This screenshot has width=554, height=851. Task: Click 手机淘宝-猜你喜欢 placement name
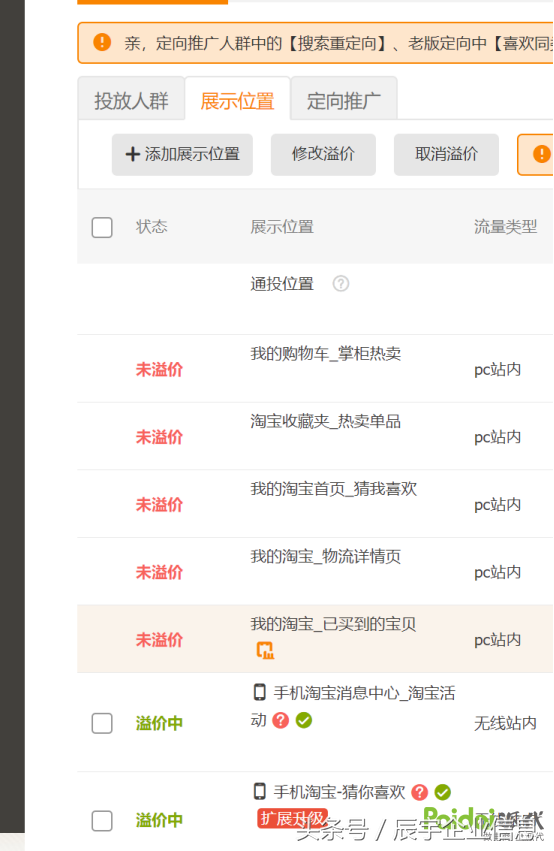340,792
